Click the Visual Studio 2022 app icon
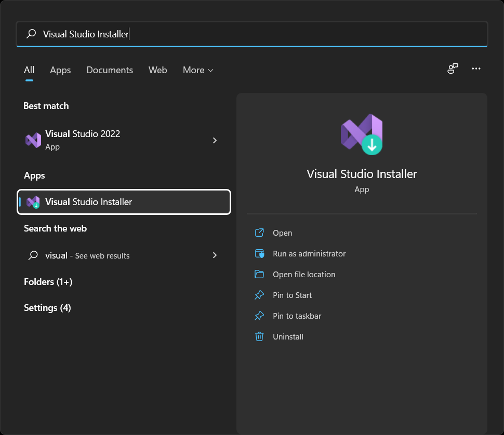 [x=33, y=140]
